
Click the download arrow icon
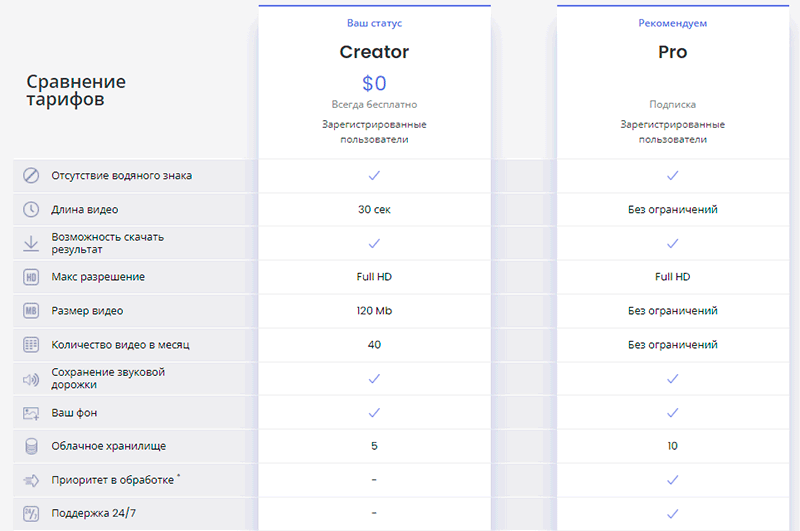31,243
